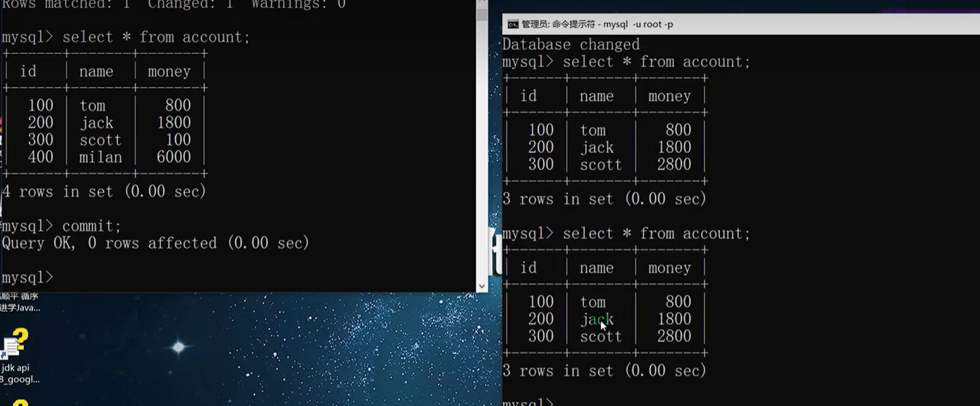Click the empty mysql> prompt in the left terminal
Viewport: 980px width, 406px height.
coord(28,278)
